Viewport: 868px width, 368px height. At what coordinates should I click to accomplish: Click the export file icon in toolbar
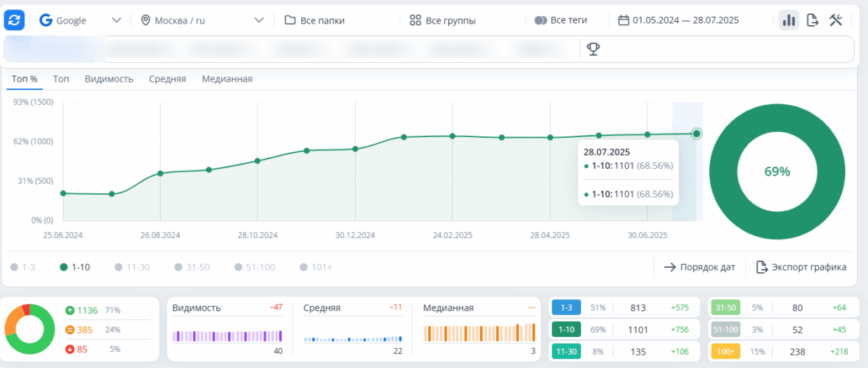(813, 20)
